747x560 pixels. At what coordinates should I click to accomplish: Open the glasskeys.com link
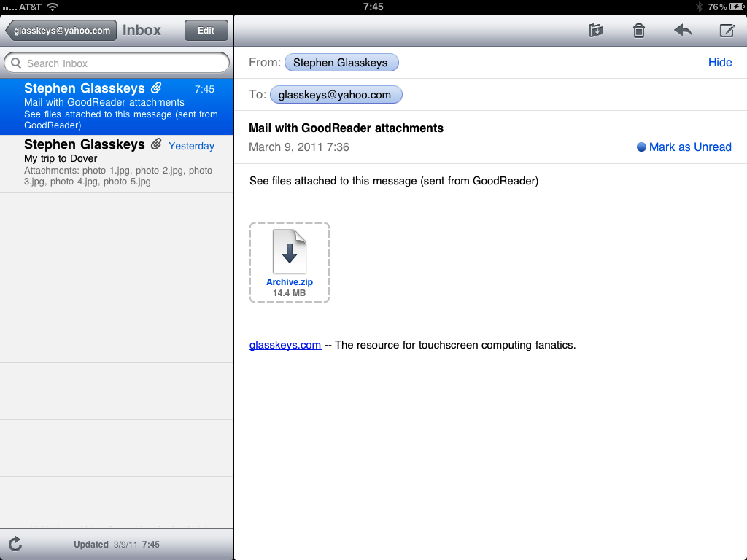click(285, 345)
